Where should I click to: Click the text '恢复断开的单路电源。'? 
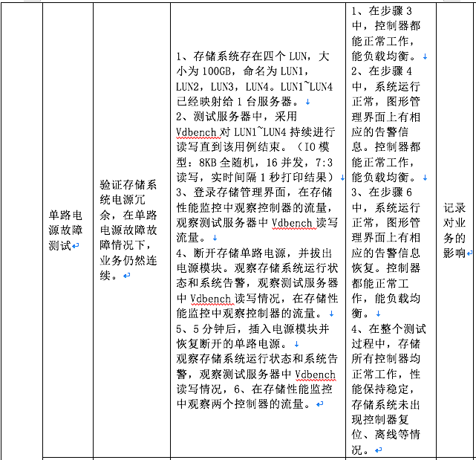[x=232, y=344]
